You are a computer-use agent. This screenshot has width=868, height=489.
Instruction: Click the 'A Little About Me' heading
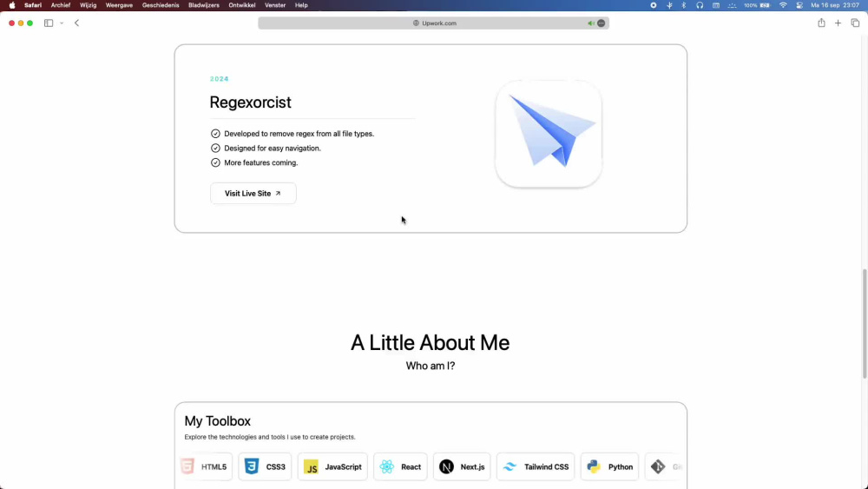(x=431, y=343)
